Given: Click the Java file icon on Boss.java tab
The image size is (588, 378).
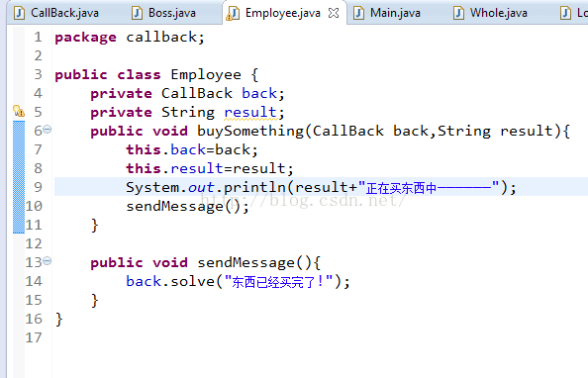Looking at the screenshot, I should pos(138,13).
